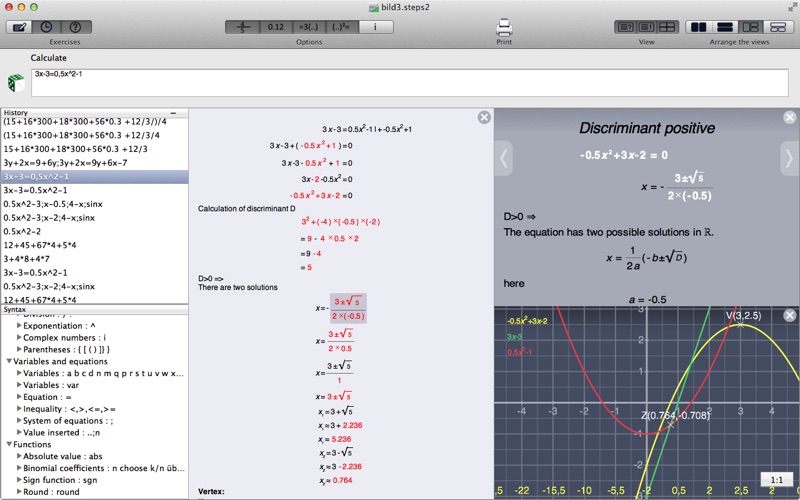Select history entry 0.5x^2-2
The image size is (800, 500).
pos(94,232)
